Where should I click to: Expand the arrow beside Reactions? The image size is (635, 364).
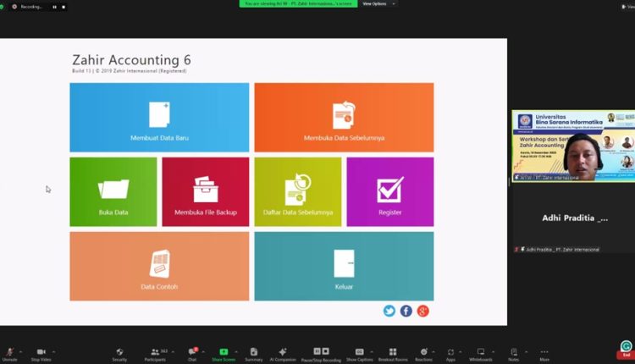click(x=433, y=352)
